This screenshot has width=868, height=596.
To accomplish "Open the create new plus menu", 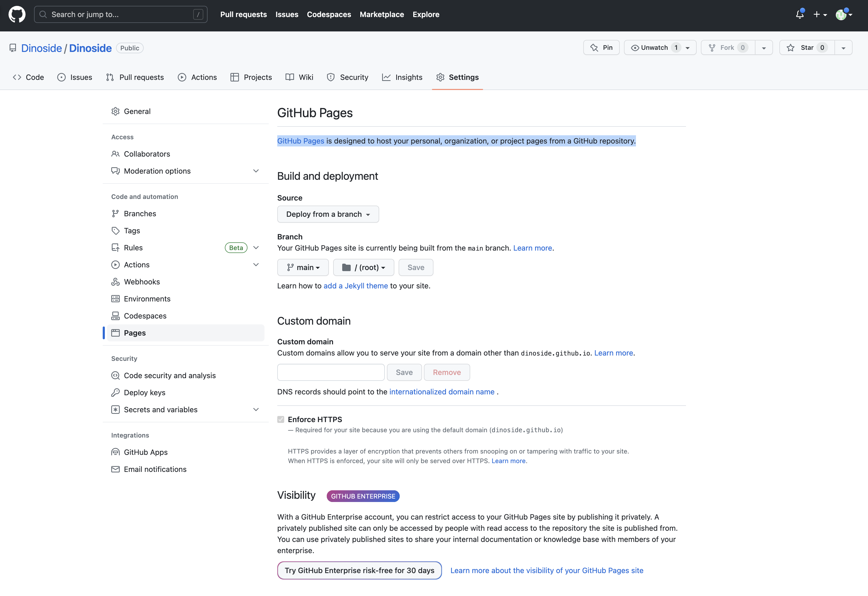I will (x=820, y=15).
